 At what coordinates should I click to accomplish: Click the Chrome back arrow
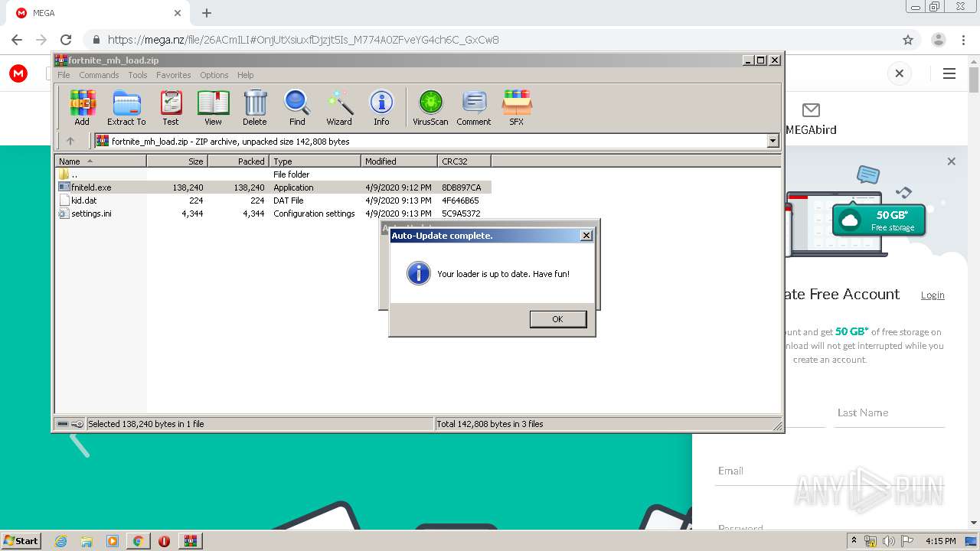17,40
